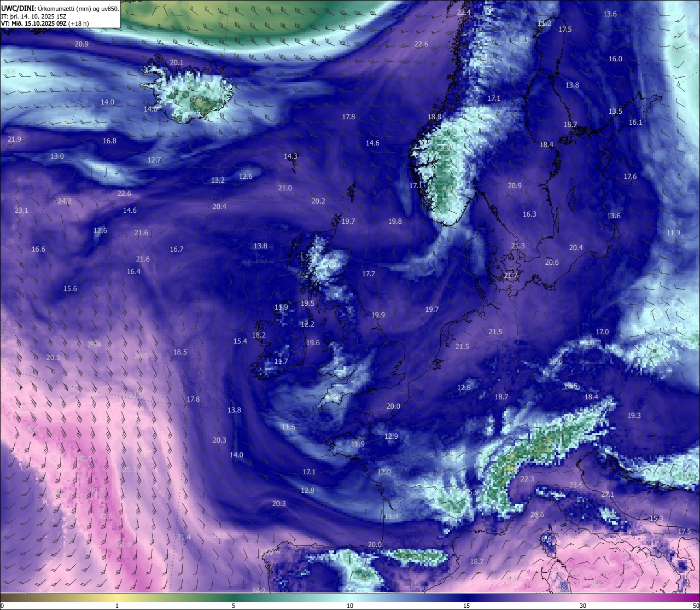Click the 13.2 value label
The height and width of the screenshot is (610, 700).
tap(218, 180)
